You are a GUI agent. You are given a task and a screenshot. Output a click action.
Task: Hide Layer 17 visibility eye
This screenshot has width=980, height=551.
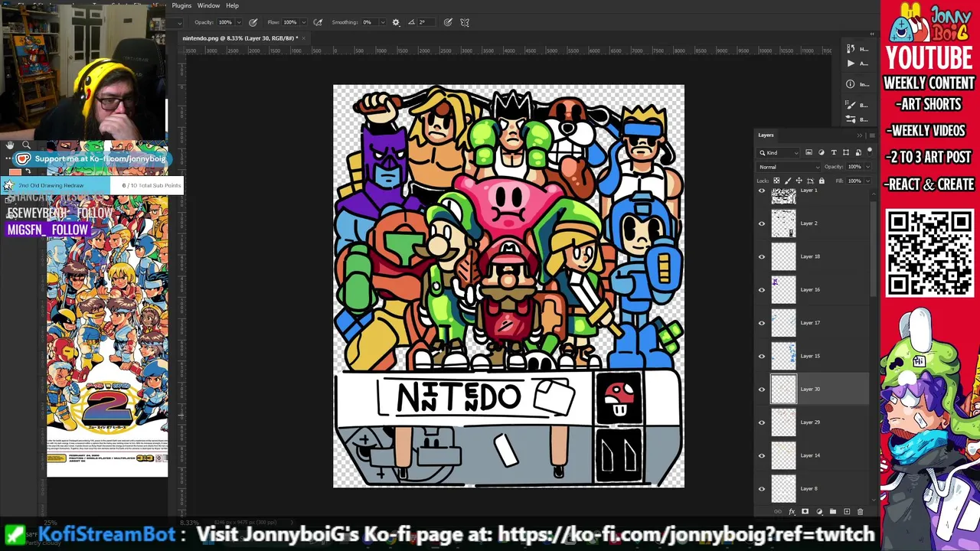pyautogui.click(x=762, y=323)
